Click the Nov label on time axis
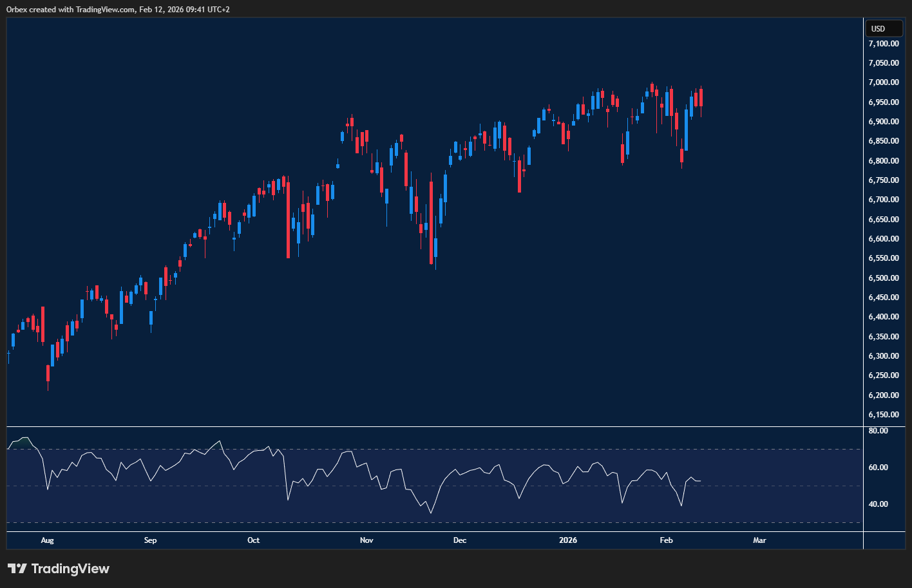The height and width of the screenshot is (588, 912). [x=366, y=540]
